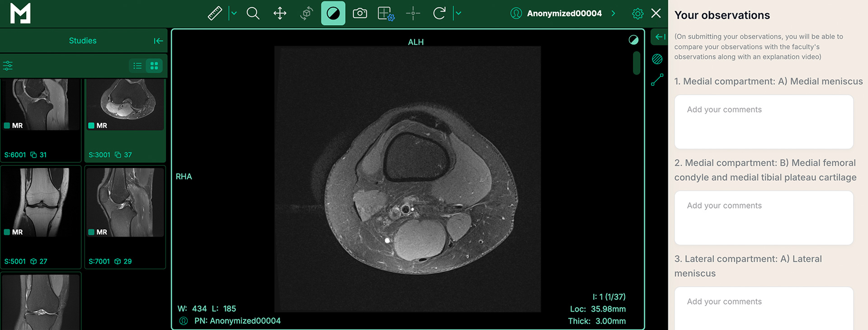Switch studies to grid view
Viewport: 868px width, 330px height.
tap(154, 66)
